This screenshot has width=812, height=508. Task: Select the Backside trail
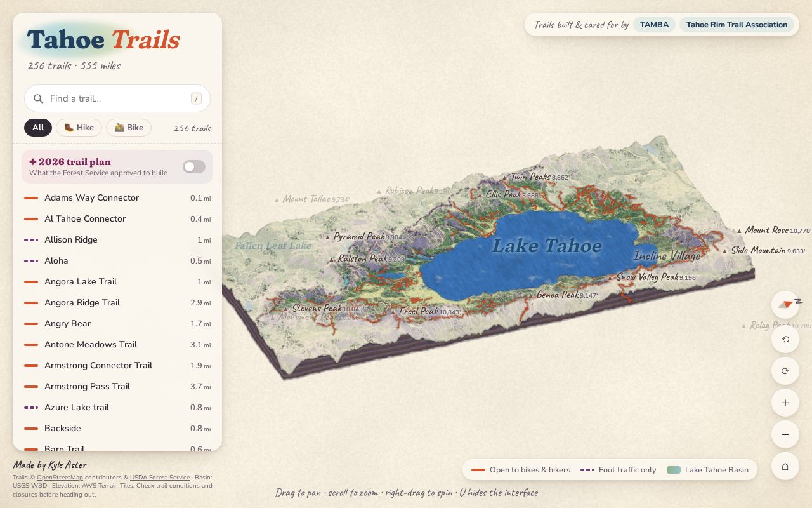pyautogui.click(x=117, y=429)
